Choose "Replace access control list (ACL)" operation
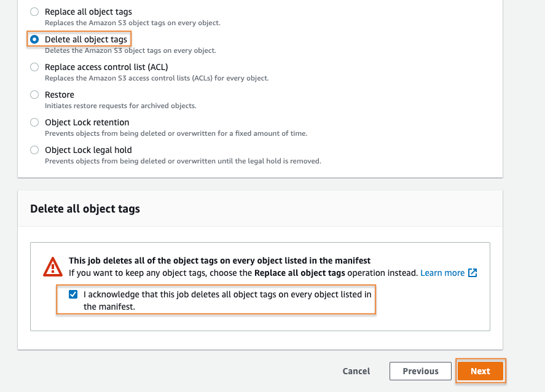Image resolution: width=545 pixels, height=392 pixels. [34, 67]
